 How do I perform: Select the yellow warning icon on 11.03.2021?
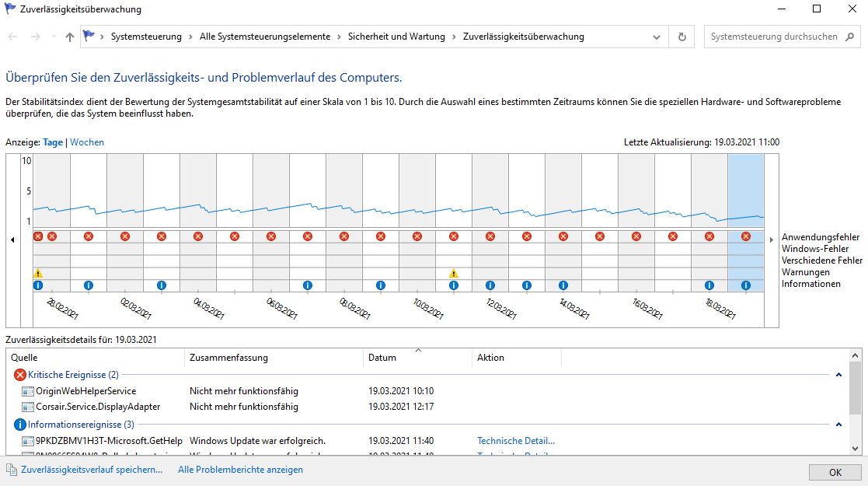coord(454,273)
